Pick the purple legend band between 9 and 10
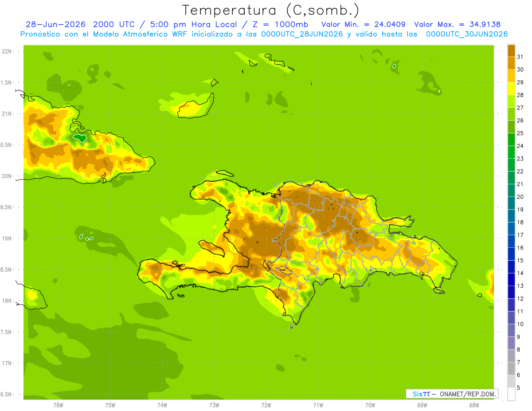 (511, 331)
